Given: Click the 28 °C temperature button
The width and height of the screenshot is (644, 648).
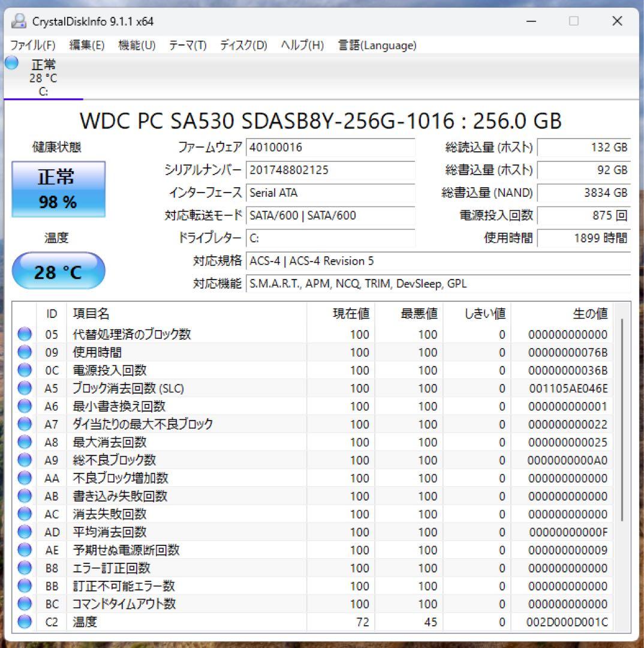Looking at the screenshot, I should (58, 271).
